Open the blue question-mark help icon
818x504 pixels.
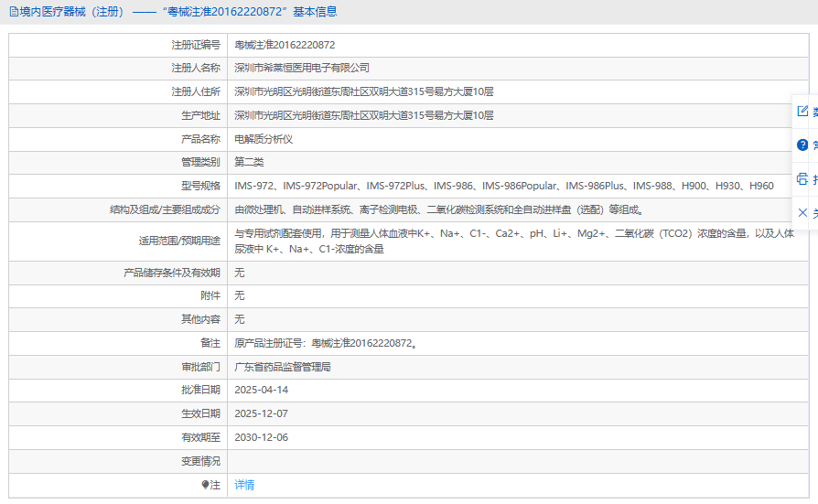pos(802,145)
